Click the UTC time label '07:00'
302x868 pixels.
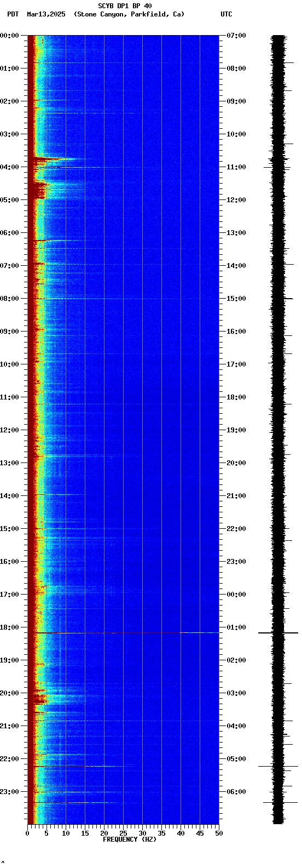pyautogui.click(x=236, y=36)
